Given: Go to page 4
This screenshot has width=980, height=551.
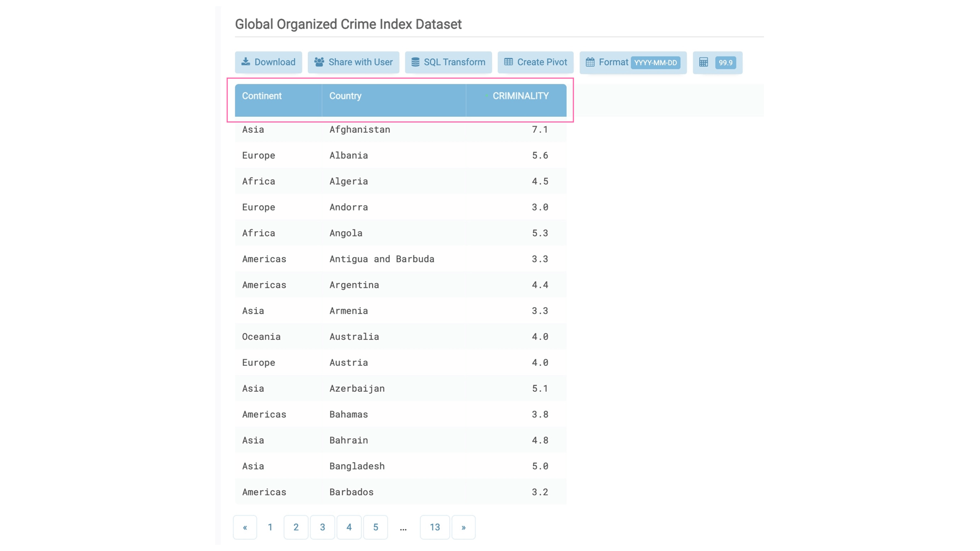Looking at the screenshot, I should click(349, 527).
